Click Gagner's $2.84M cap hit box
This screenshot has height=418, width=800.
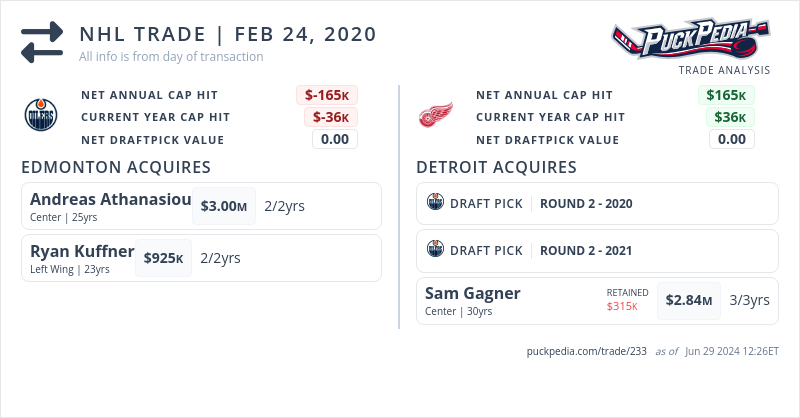[x=689, y=300]
